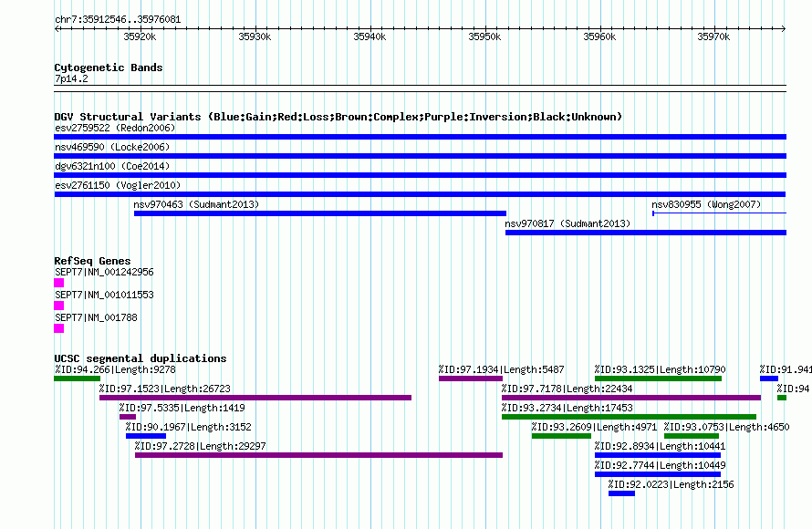Viewport: 812px width, 529px height.
Task: Click the 35930k ruler position label
Action: pos(255,36)
